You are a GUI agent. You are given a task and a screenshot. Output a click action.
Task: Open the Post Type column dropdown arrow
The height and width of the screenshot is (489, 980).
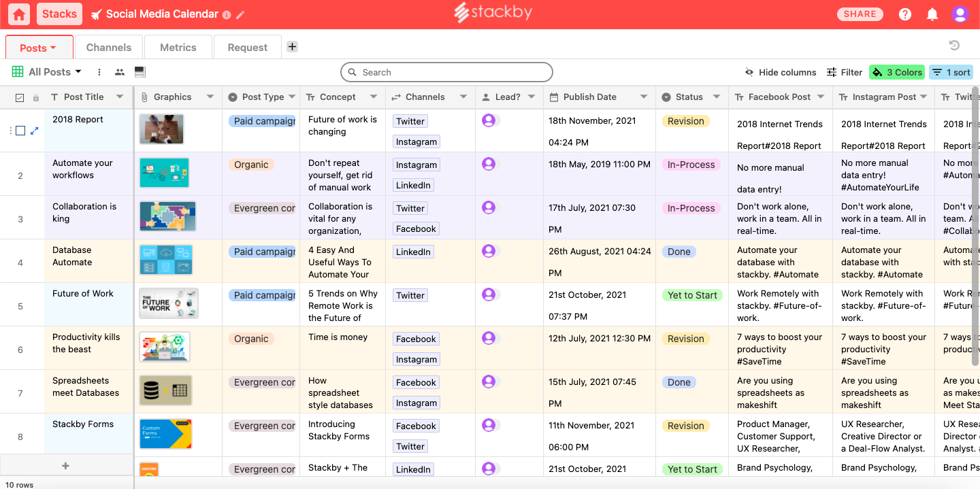coord(292,97)
